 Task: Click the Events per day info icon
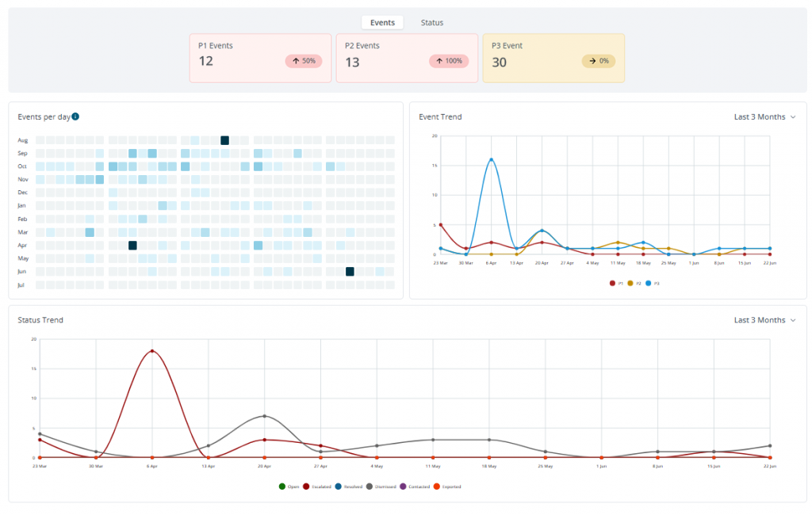(75, 116)
